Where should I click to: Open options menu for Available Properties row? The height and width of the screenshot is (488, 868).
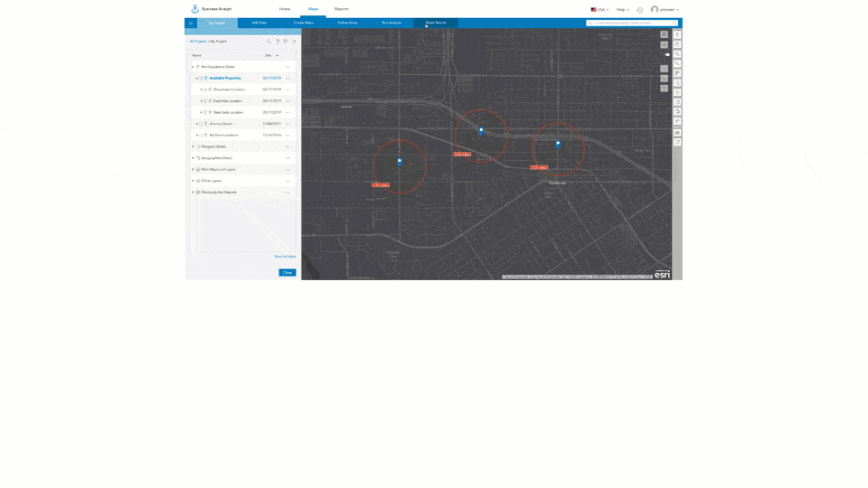[x=288, y=78]
